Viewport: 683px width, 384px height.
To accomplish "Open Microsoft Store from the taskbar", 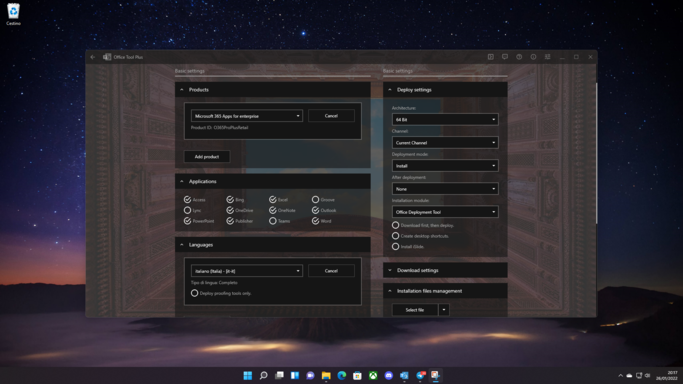I will 357,375.
